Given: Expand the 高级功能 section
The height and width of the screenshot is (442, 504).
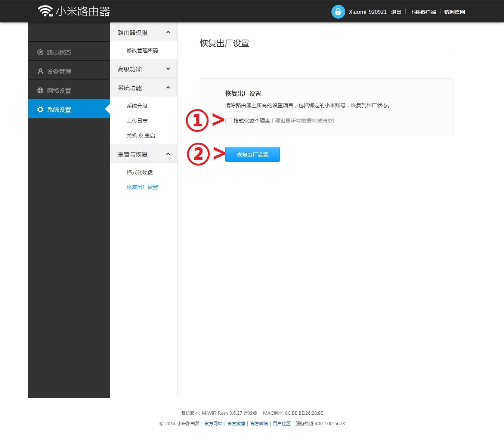Looking at the screenshot, I should point(168,69).
